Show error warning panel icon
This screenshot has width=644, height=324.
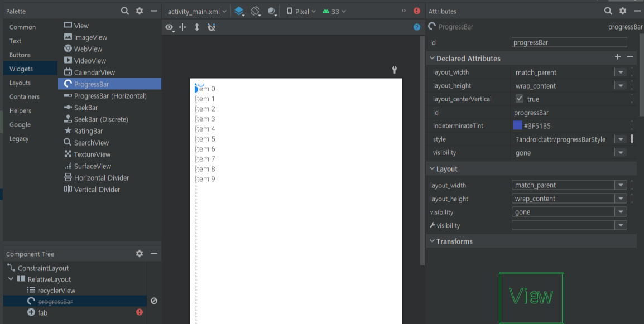[417, 11]
